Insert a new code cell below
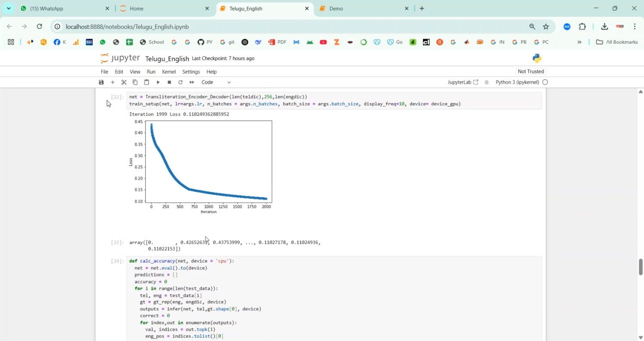Screen dimensions: 644x341 (112, 82)
